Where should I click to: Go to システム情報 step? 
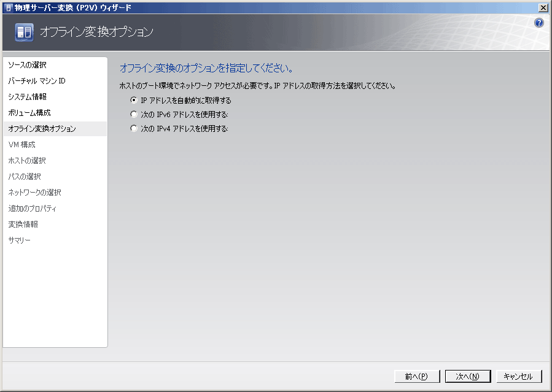coord(28,97)
